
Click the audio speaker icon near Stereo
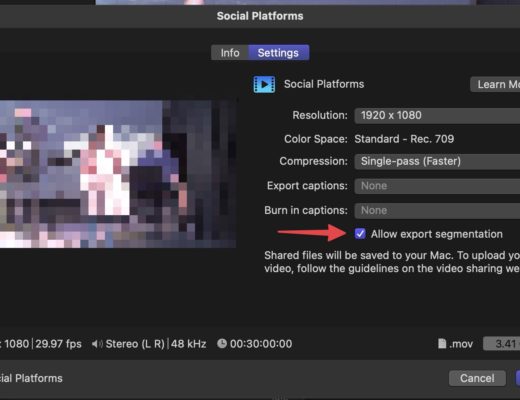coord(97,344)
